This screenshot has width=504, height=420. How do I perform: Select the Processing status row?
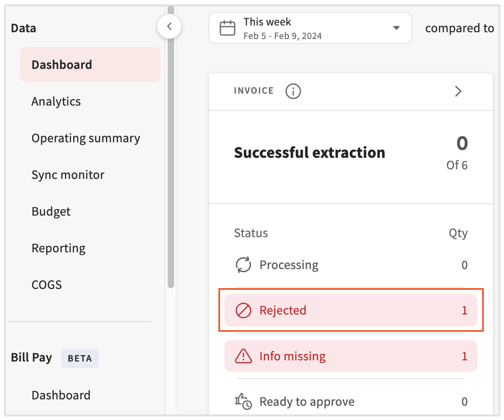[351, 265]
